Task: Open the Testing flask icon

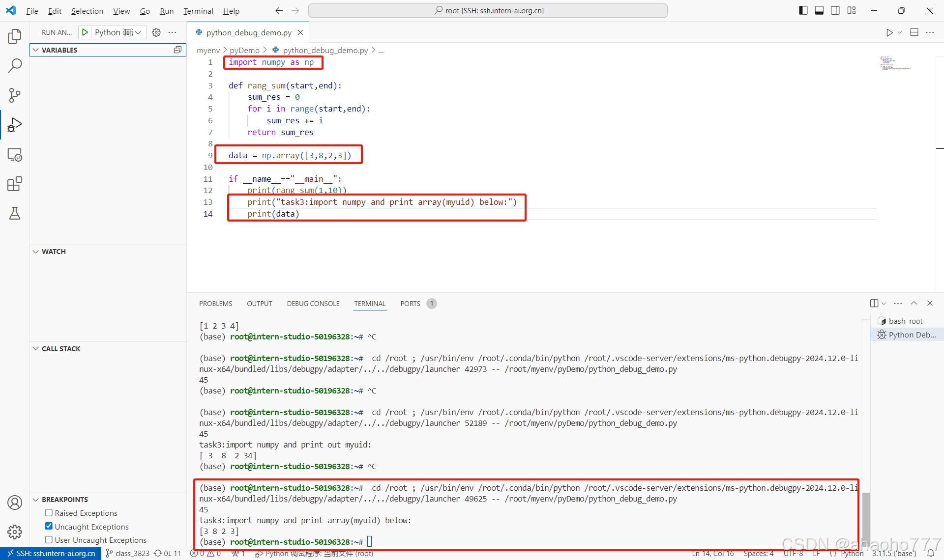Action: (15, 213)
